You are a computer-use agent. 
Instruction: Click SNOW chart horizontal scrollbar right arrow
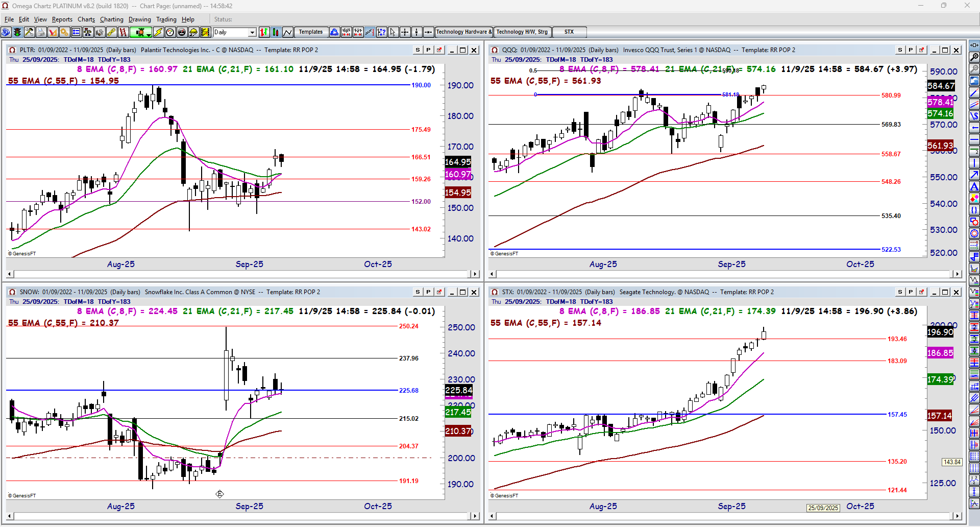pos(475,516)
